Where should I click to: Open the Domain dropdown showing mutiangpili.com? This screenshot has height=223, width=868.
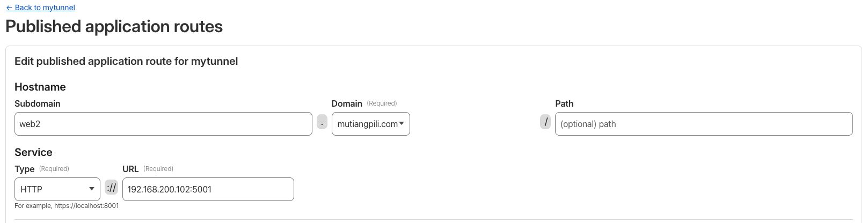coord(370,124)
